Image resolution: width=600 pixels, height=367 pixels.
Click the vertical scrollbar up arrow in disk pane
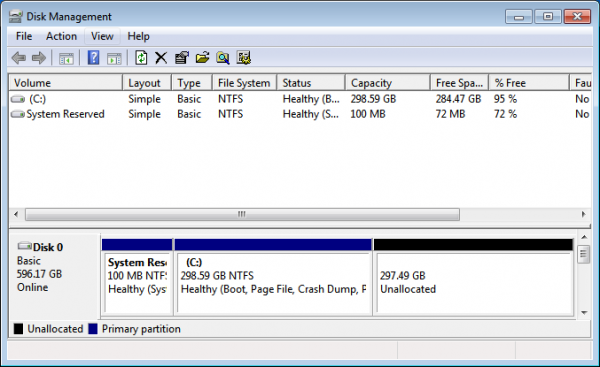pos(584,238)
